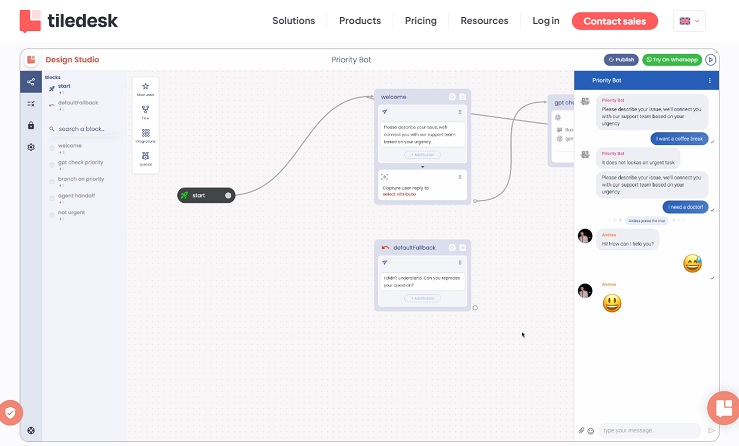739x446 pixels.
Task: Click the attachment paperclip in chat input
Action: click(x=581, y=431)
